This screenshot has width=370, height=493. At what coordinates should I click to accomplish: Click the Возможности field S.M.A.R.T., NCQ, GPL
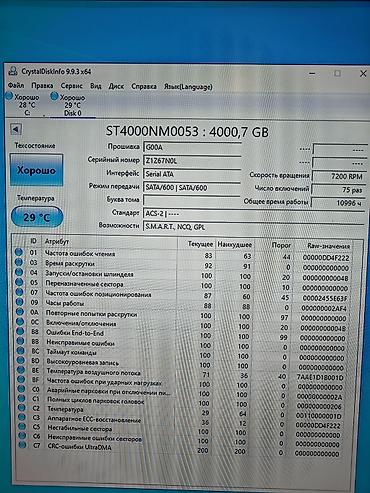click(253, 227)
